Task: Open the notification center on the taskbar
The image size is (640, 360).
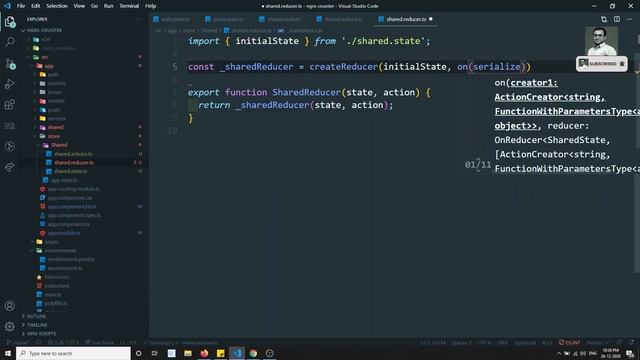Action: coord(630,353)
